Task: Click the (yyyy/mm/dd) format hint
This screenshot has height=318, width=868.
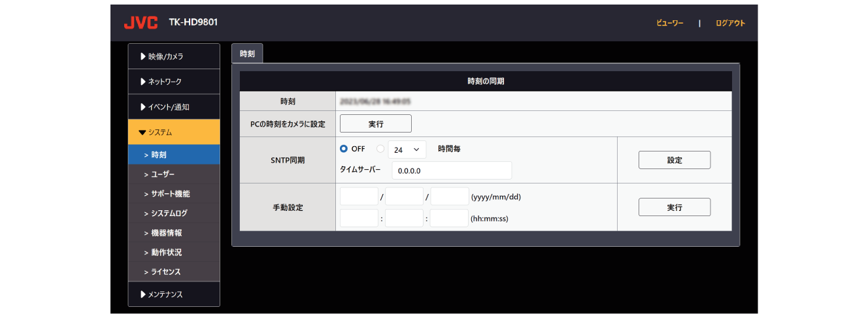Action: [x=495, y=197]
